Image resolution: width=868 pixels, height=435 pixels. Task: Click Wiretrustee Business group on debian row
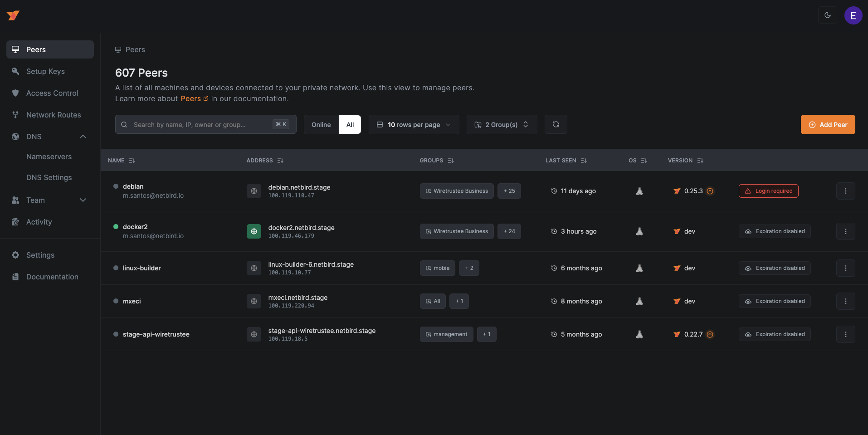(x=457, y=191)
